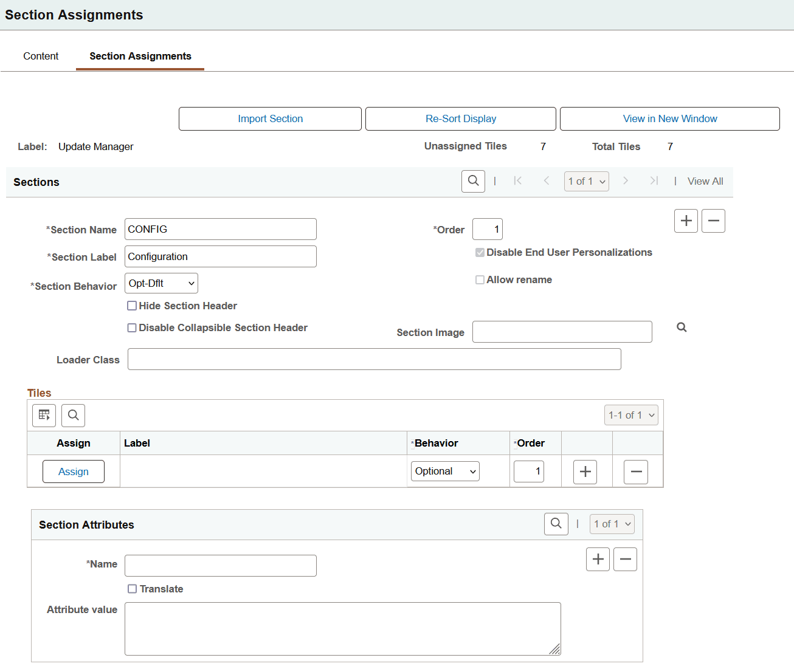Click the Import Section button
Viewport: 794px width, 672px height.
270,118
